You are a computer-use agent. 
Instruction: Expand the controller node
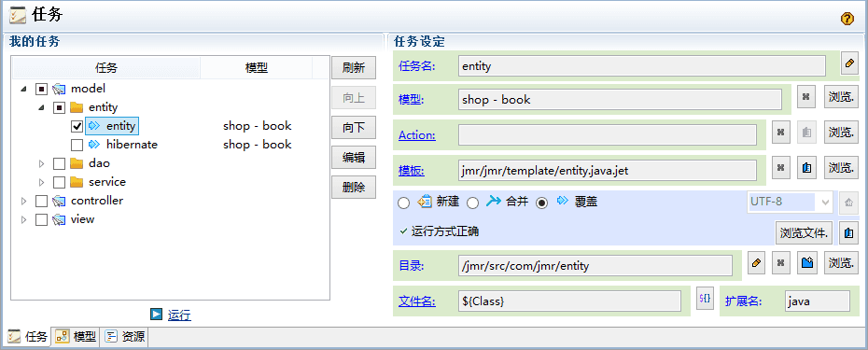pyautogui.click(x=24, y=201)
